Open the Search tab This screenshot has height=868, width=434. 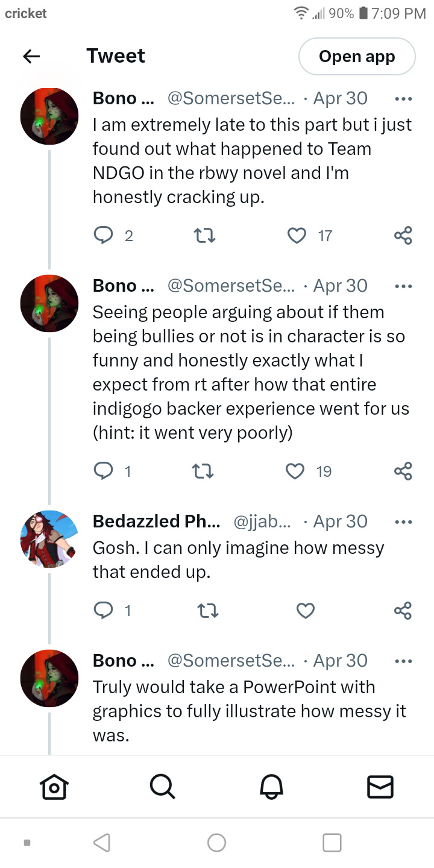tap(162, 786)
